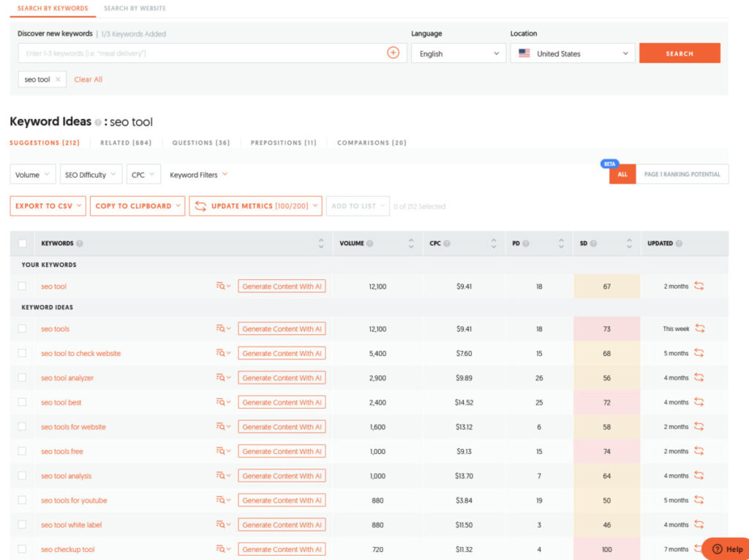This screenshot has height=560, width=749.
Task: Refresh metrics for 'seo tool analysis'
Action: [699, 475]
